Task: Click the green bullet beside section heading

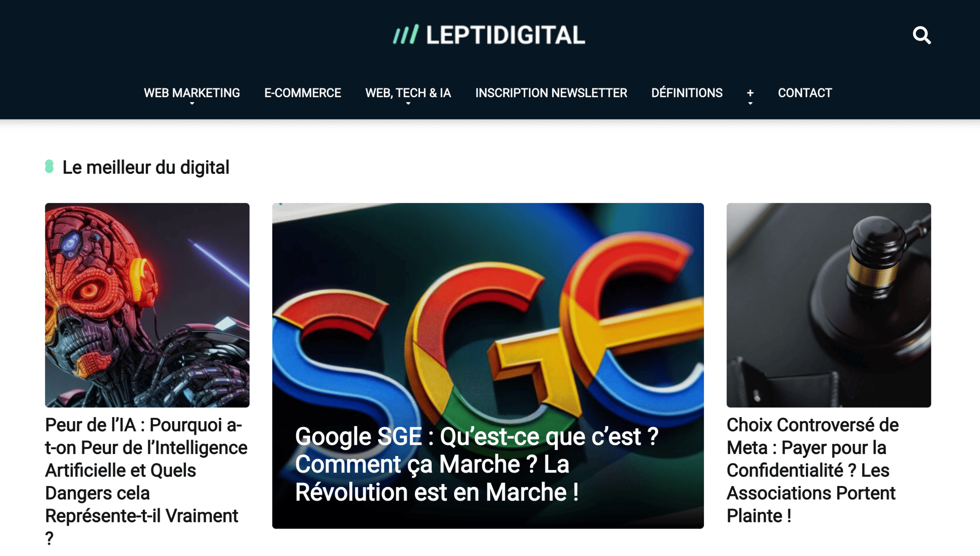Action: click(x=49, y=167)
